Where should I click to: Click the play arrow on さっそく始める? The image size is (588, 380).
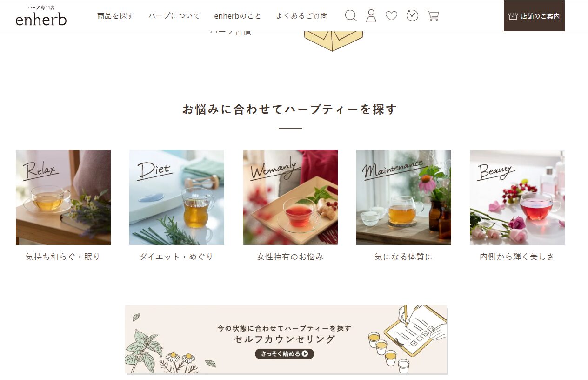[x=305, y=354]
